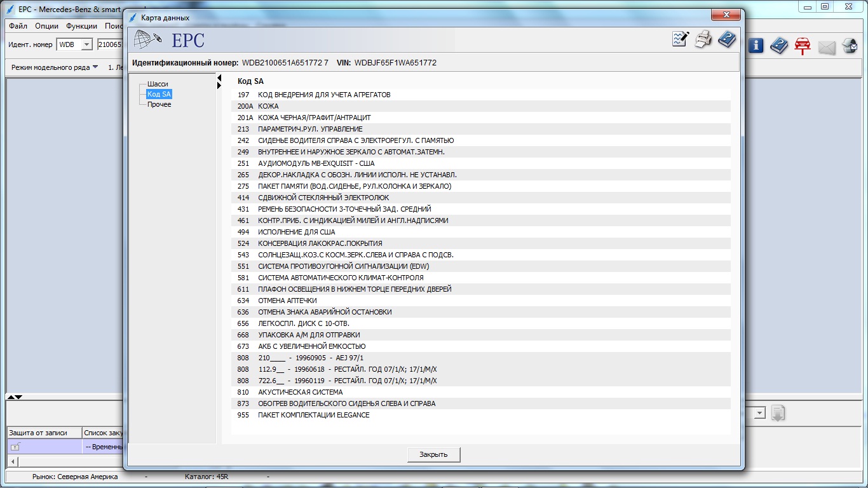868x488 pixels.
Task: Click the Защита от записи column header
Action: tap(44, 433)
